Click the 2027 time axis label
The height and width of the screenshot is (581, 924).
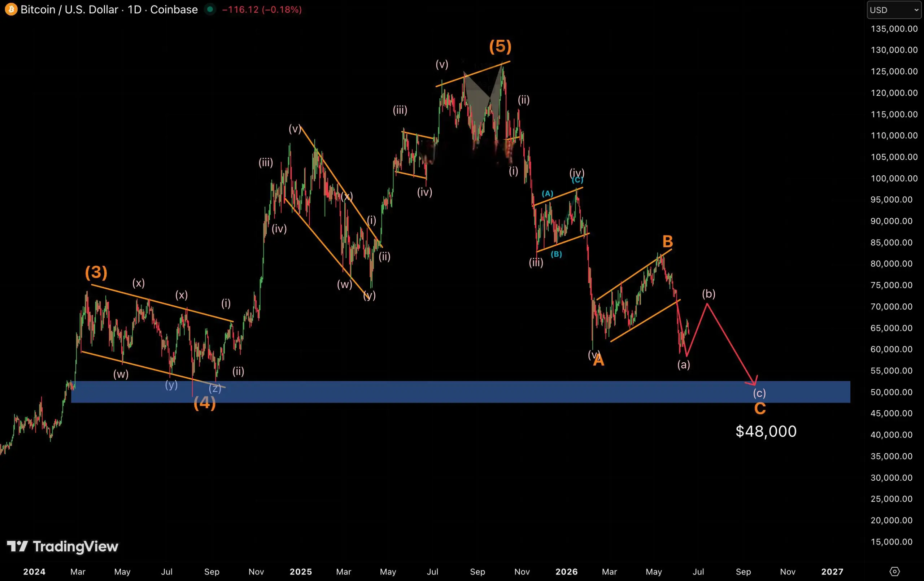point(832,572)
